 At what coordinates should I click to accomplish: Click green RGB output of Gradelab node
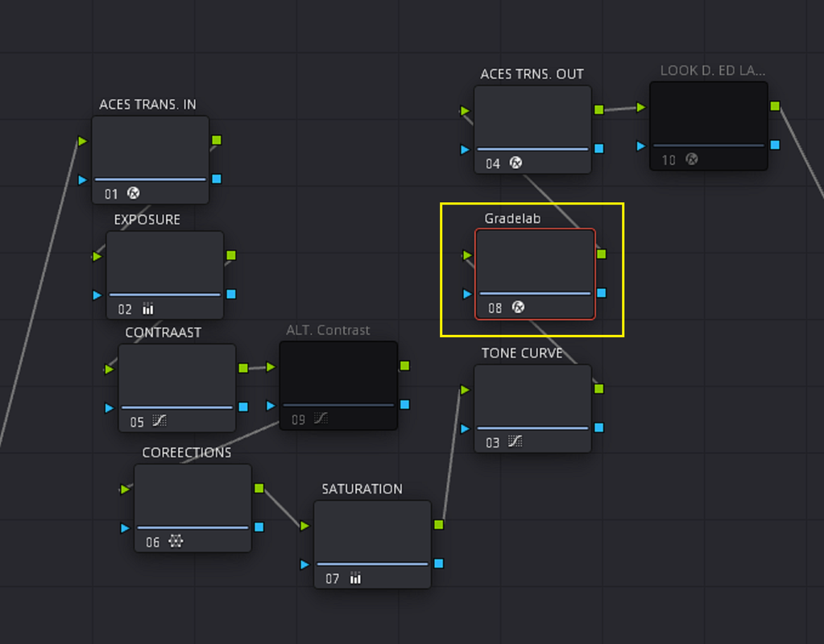602,254
